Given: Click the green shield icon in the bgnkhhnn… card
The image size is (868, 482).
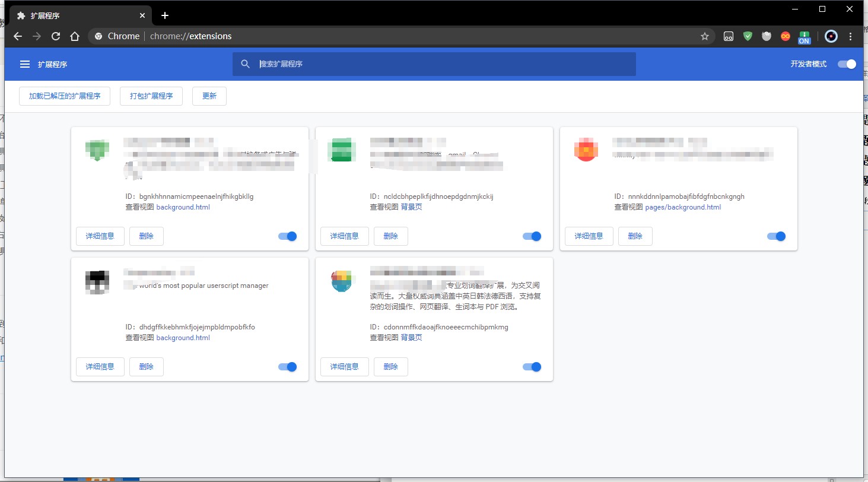Looking at the screenshot, I should (x=97, y=150).
